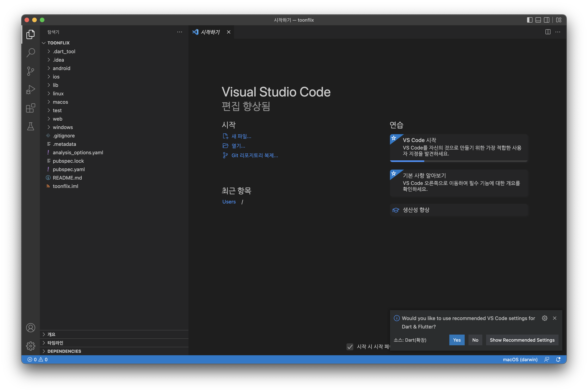Click the errors count in status bar
Viewport: 588px width, 392px height.
32,359
